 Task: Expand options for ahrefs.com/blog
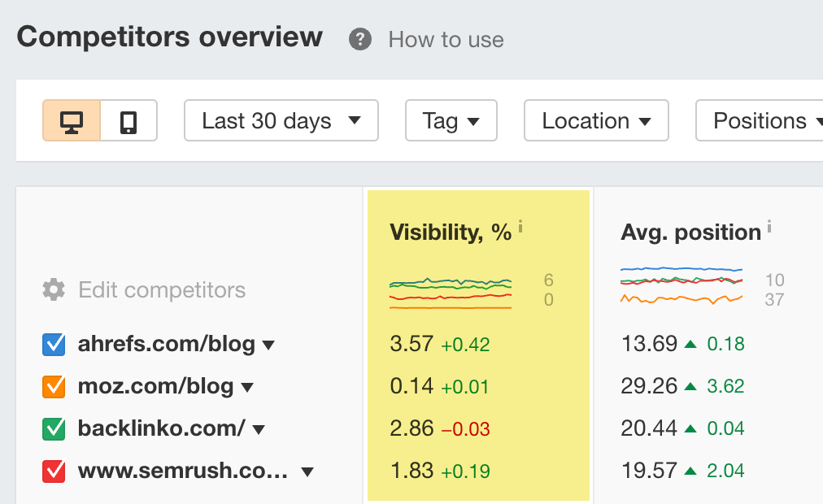[x=267, y=345]
